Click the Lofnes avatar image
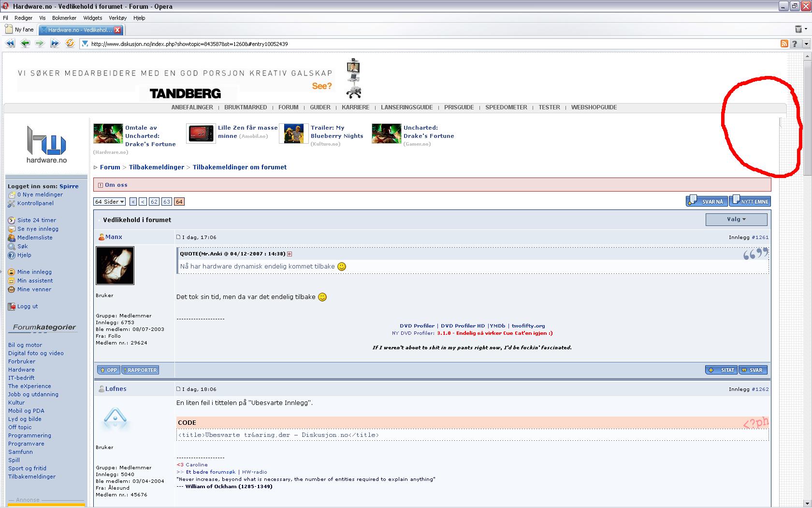The image size is (812, 508). pos(115,419)
